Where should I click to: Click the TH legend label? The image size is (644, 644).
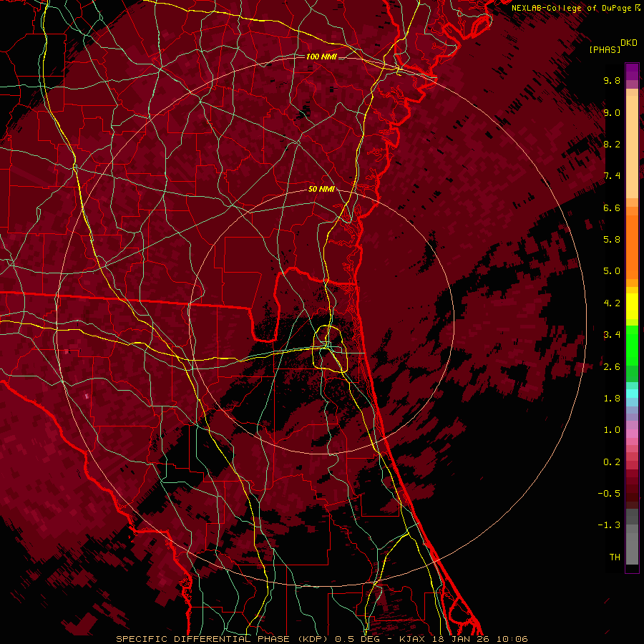click(x=615, y=557)
